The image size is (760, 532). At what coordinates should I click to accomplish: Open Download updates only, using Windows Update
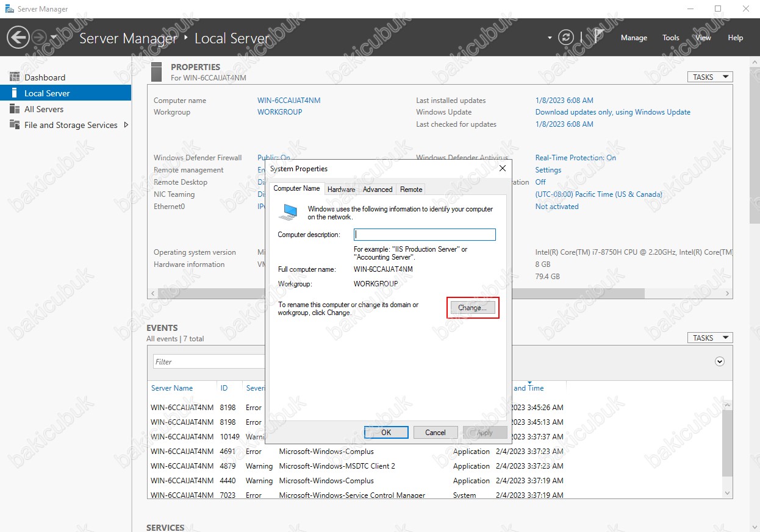click(613, 112)
